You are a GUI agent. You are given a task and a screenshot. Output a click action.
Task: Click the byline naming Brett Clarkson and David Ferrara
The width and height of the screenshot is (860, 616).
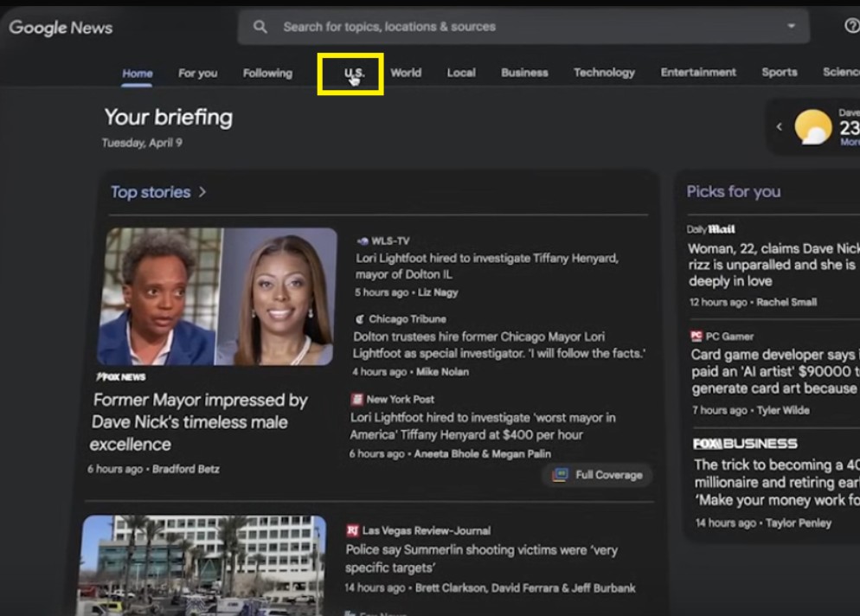490,588
